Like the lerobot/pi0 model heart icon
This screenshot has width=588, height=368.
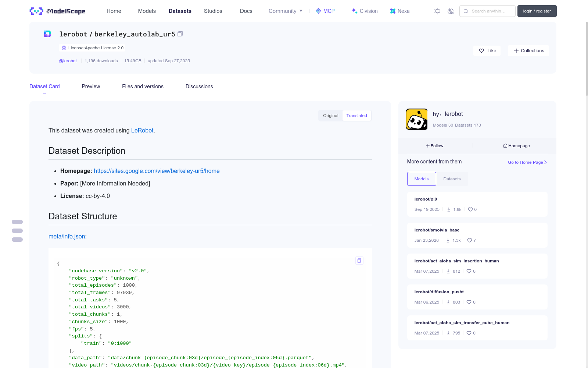point(470,209)
